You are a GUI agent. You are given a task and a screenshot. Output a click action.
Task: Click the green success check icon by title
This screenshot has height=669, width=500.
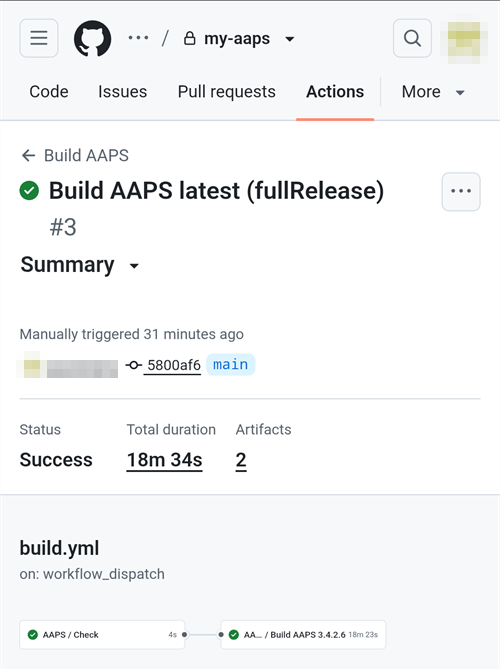point(29,190)
